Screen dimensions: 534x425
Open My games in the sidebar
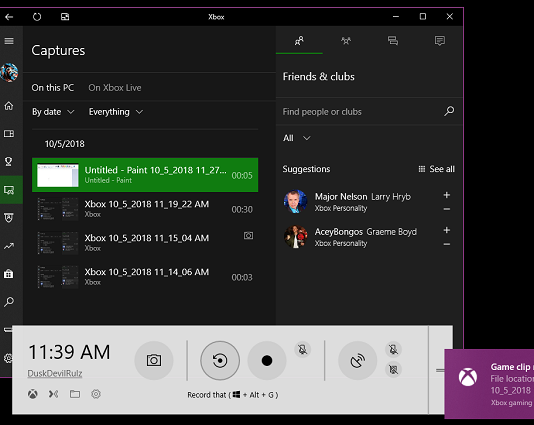point(9,133)
